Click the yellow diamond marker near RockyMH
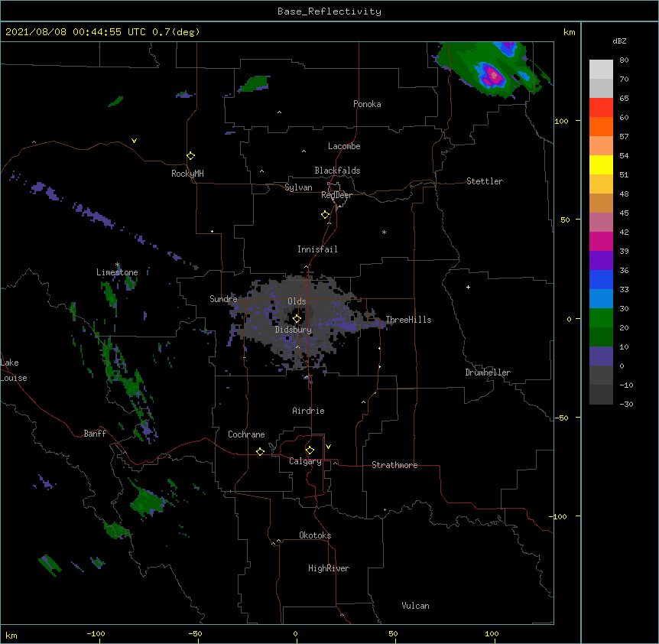The image size is (659, 644). [191, 156]
